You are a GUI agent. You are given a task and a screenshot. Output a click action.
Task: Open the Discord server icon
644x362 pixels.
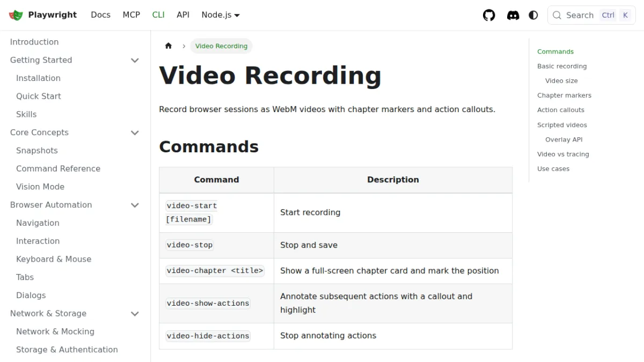pyautogui.click(x=513, y=15)
